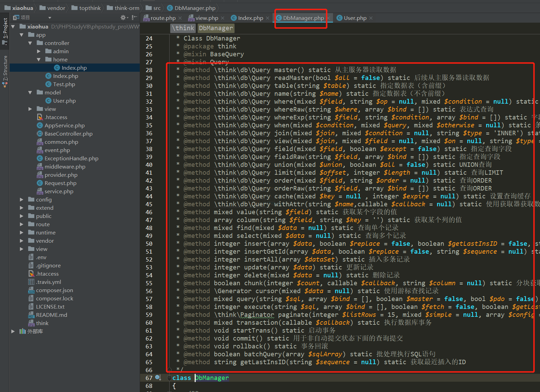This screenshot has width=540, height=392.
Task: Expand the external libraries node 外部库
Action: (x=13, y=331)
